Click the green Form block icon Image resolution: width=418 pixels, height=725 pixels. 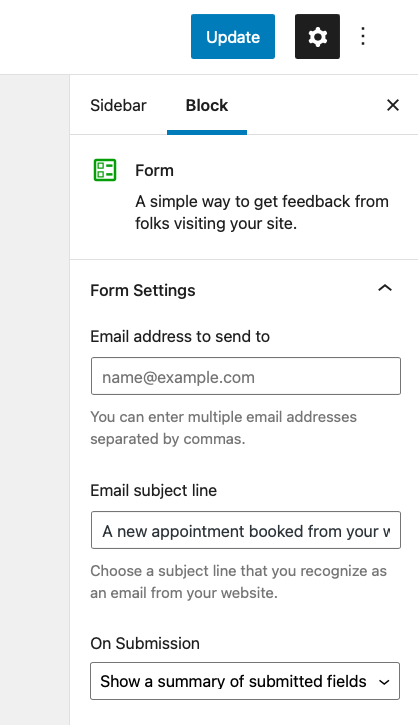pyautogui.click(x=105, y=170)
